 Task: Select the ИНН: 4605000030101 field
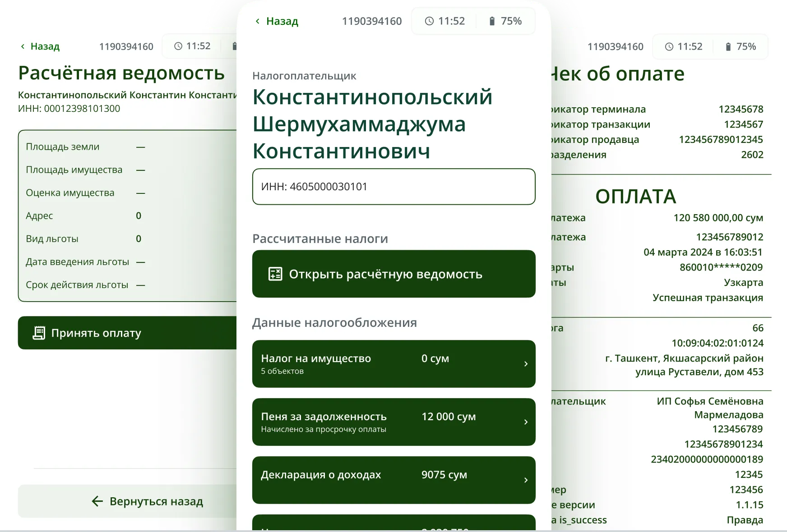pos(393,187)
